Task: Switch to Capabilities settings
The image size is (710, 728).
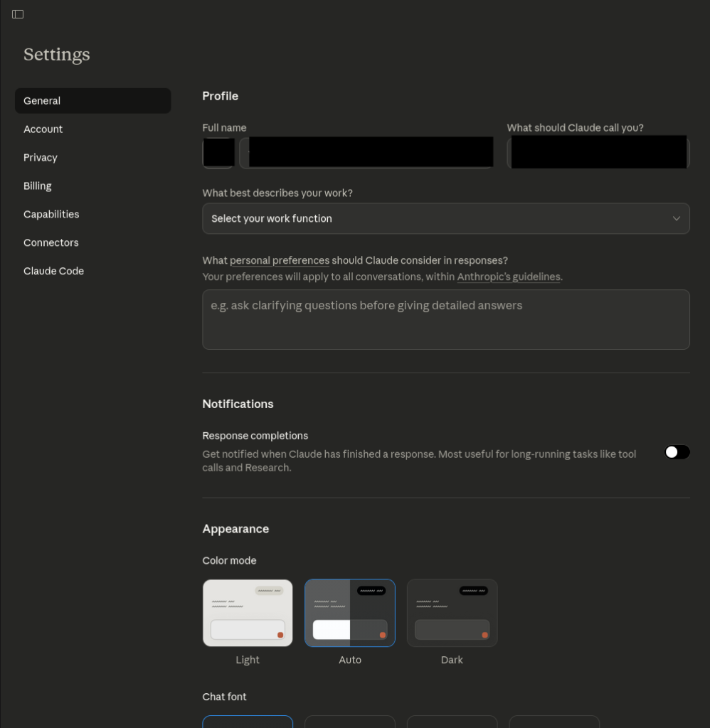Action: (51, 215)
